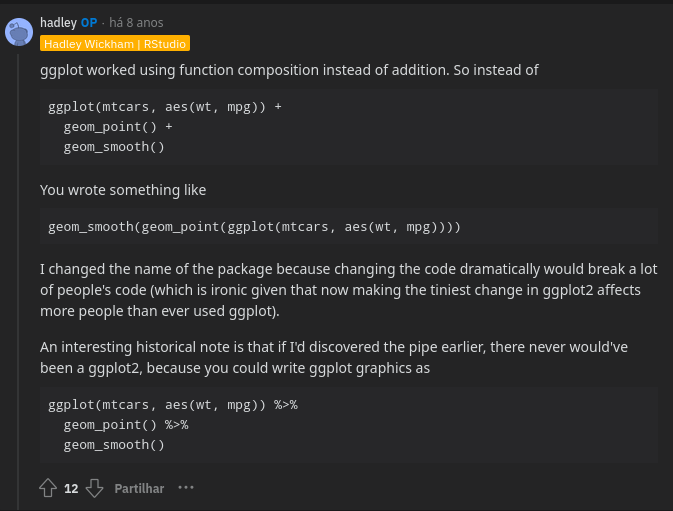Open the hadley username profile link

pyautogui.click(x=58, y=22)
